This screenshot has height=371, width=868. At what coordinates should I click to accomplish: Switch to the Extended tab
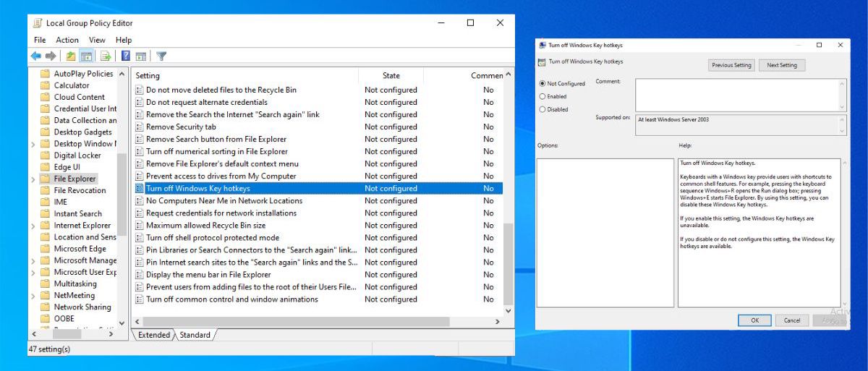pyautogui.click(x=153, y=335)
